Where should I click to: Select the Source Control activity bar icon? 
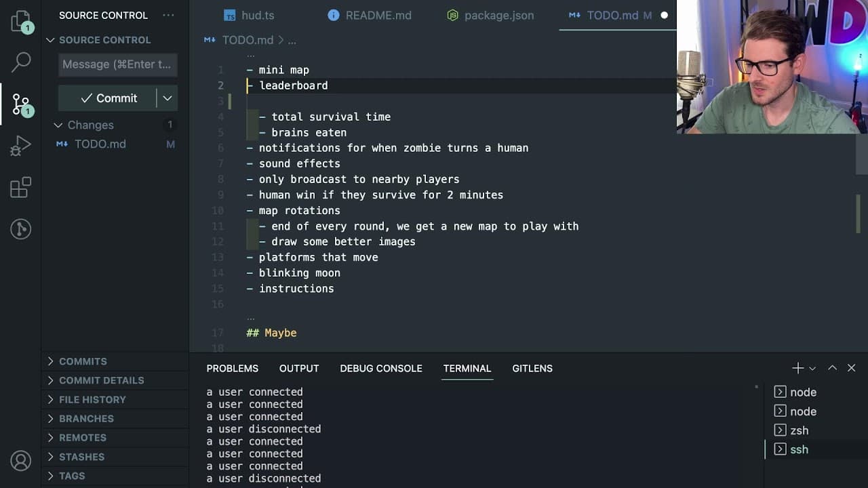click(21, 104)
